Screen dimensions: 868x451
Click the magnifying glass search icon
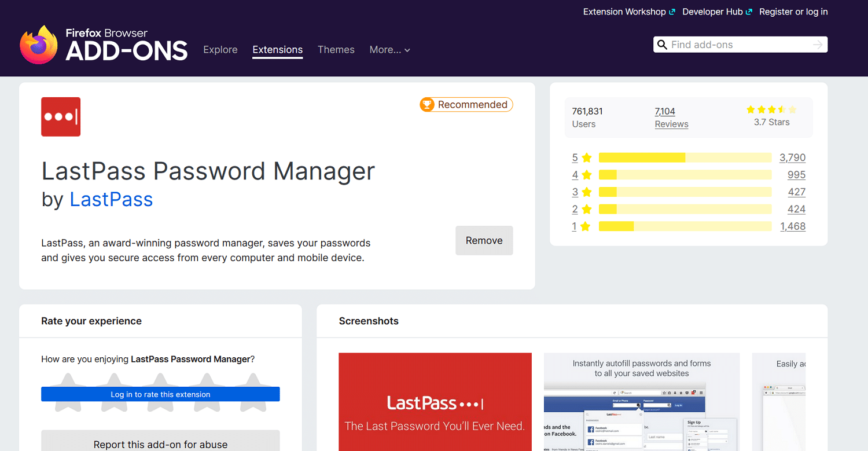point(663,44)
